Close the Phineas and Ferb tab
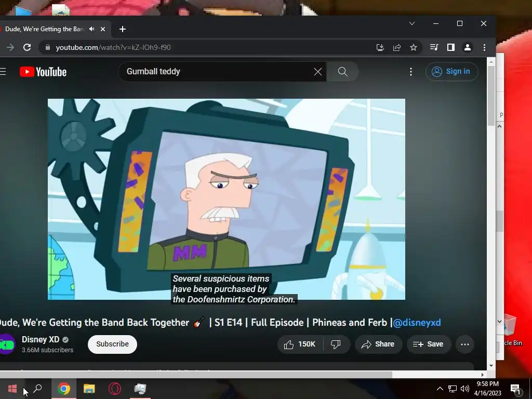 pyautogui.click(x=103, y=29)
